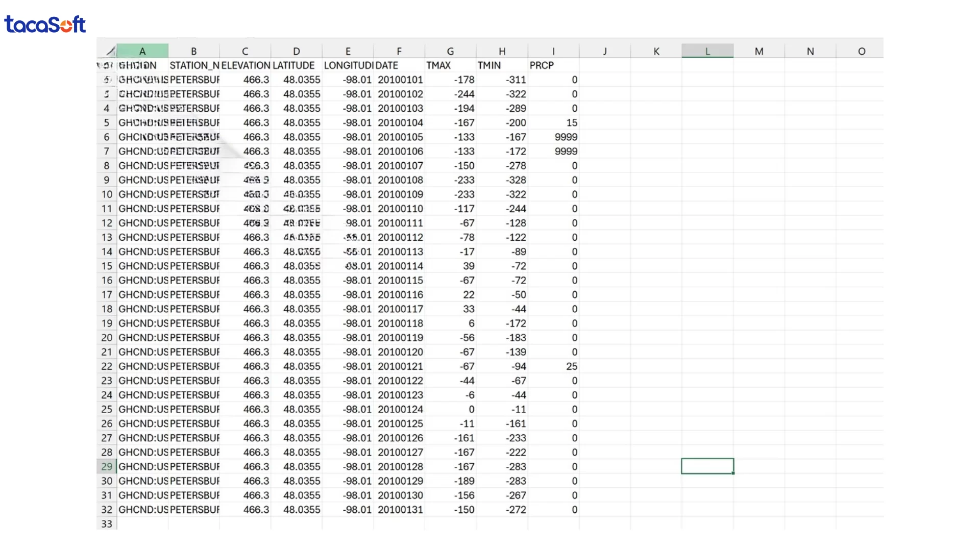This screenshot has width=980, height=551.
Task: Select column H header
Action: tap(502, 51)
